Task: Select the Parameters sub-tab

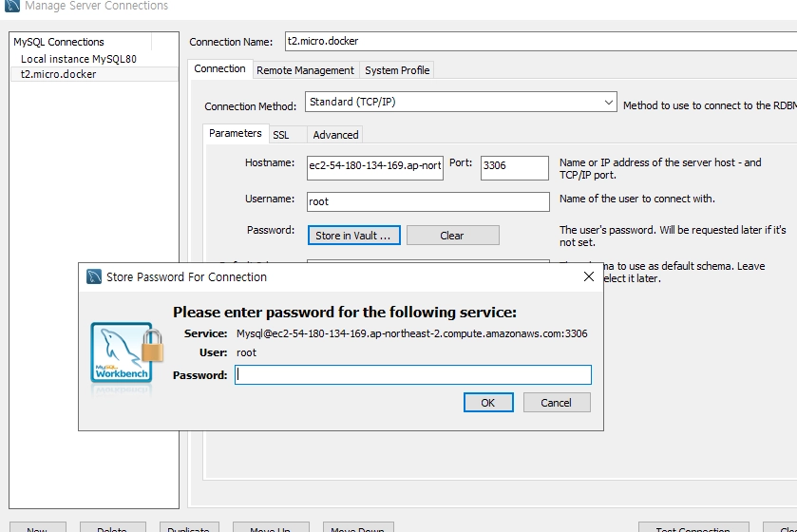Action: point(235,133)
